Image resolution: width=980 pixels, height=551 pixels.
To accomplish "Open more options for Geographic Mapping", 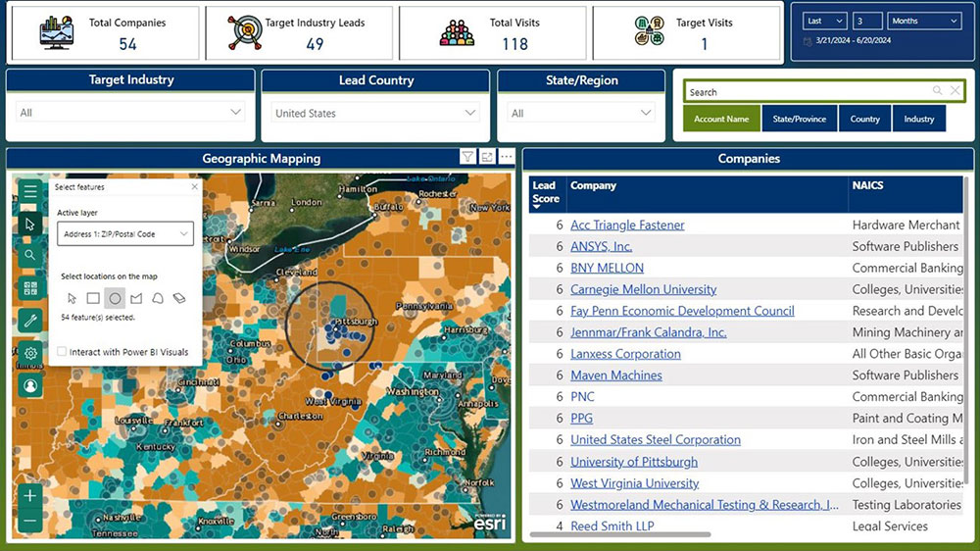I will pyautogui.click(x=507, y=156).
